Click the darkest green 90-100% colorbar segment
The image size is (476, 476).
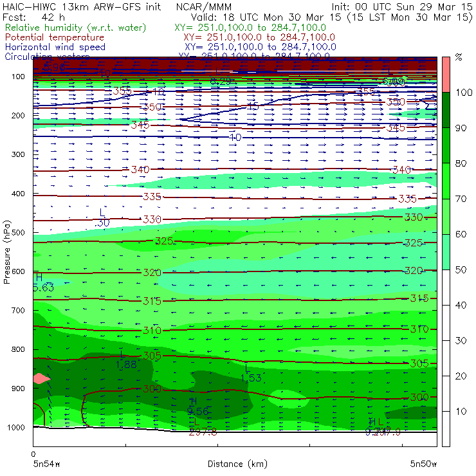point(446,110)
